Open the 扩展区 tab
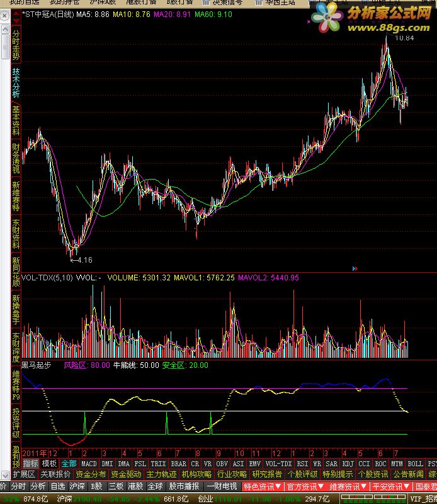 (24, 474)
